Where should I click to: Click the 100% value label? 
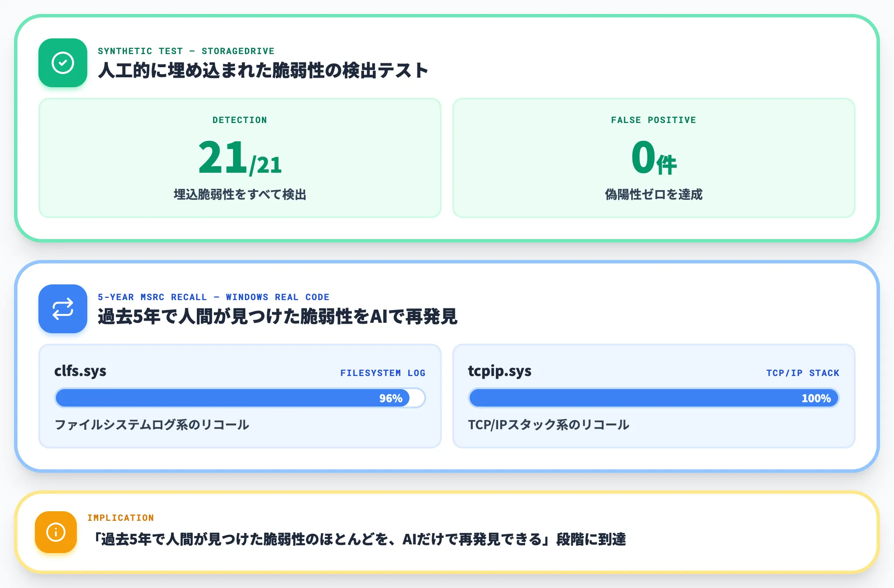(816, 398)
